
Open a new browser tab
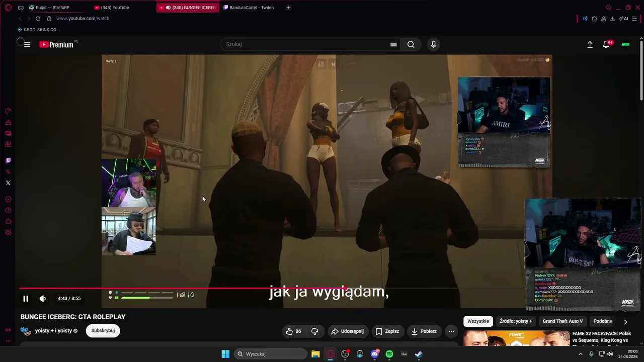point(288,8)
